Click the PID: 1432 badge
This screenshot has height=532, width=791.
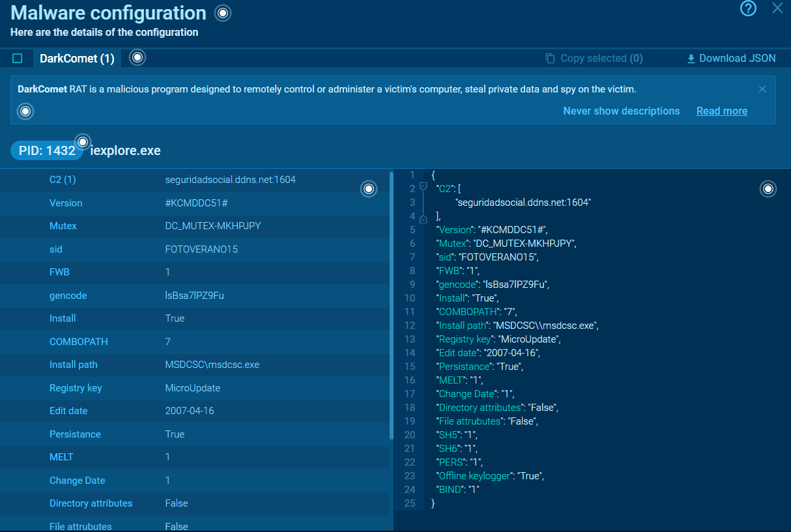(x=47, y=151)
